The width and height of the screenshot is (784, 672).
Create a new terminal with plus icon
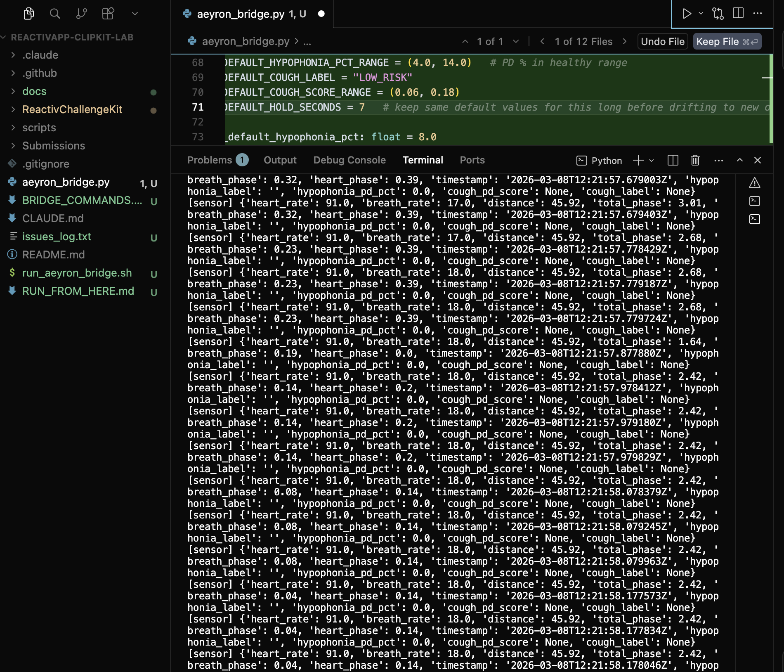click(x=638, y=160)
